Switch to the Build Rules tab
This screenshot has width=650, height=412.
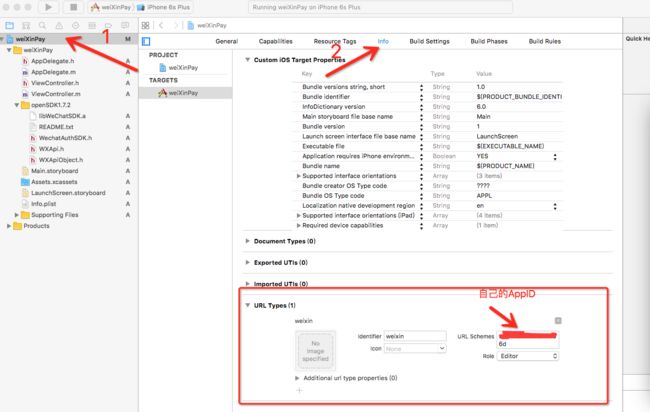click(544, 41)
